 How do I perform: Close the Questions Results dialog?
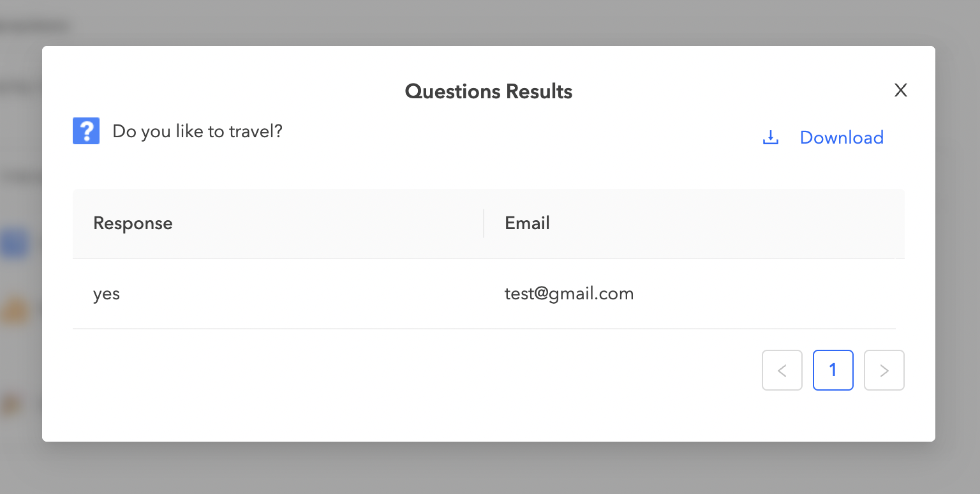(x=900, y=91)
